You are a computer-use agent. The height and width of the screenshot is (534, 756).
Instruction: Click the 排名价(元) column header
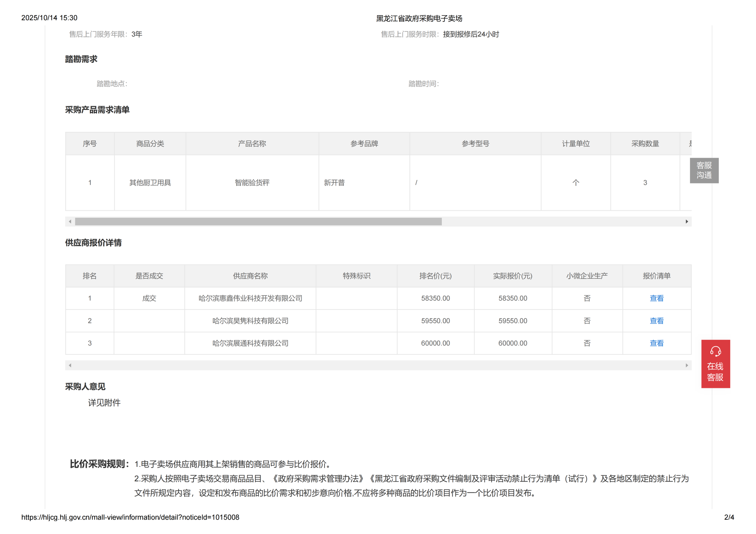point(435,276)
